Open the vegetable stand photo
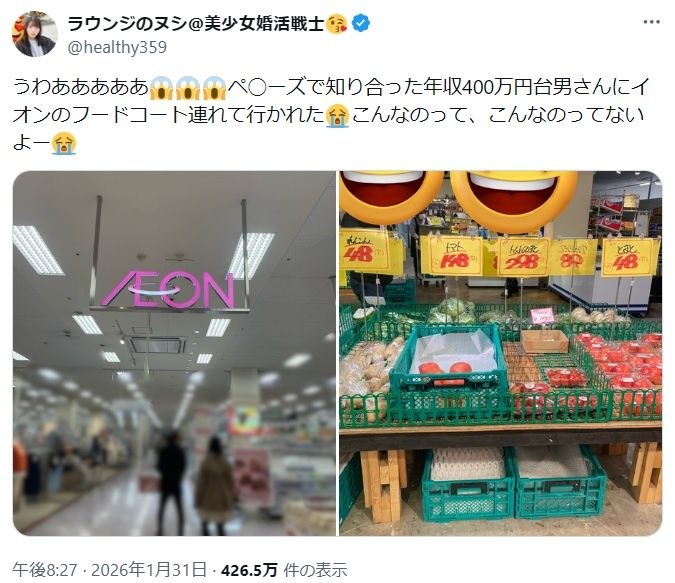675x583 pixels. (501, 353)
